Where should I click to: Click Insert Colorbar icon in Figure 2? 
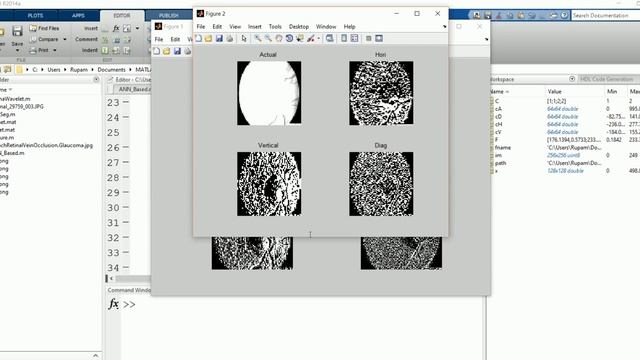(344, 38)
